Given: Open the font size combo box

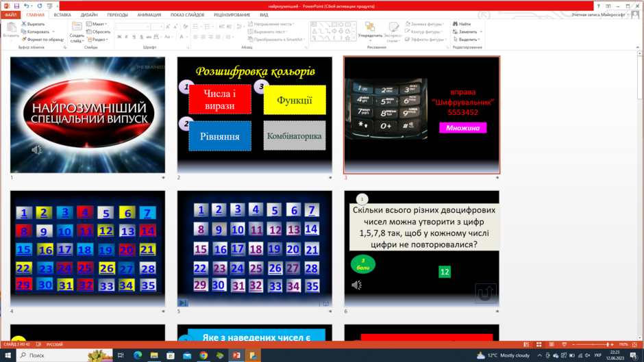Looking at the screenshot, I should click(158, 27).
